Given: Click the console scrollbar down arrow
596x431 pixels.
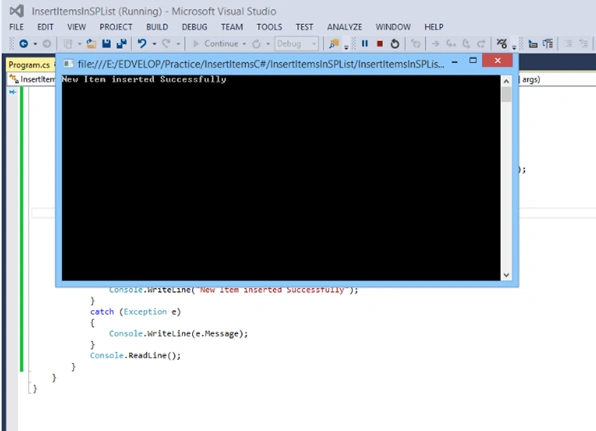Looking at the screenshot, I should point(506,275).
